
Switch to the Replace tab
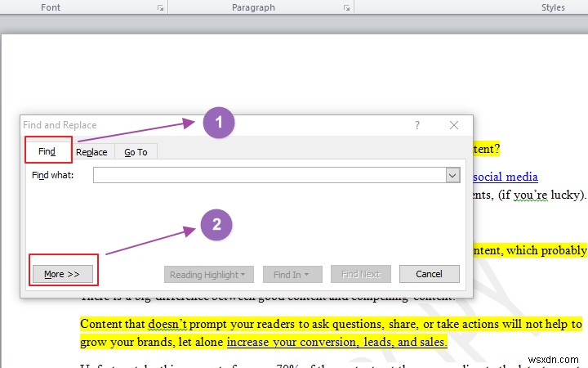91,152
